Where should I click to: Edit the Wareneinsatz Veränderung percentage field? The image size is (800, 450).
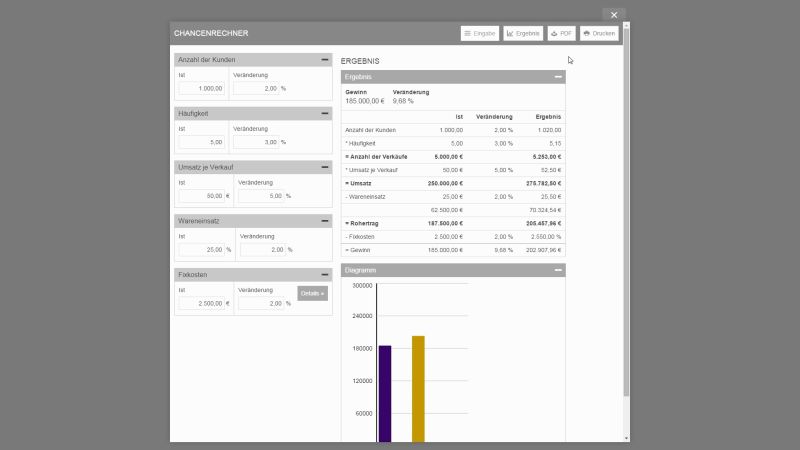[262, 250]
